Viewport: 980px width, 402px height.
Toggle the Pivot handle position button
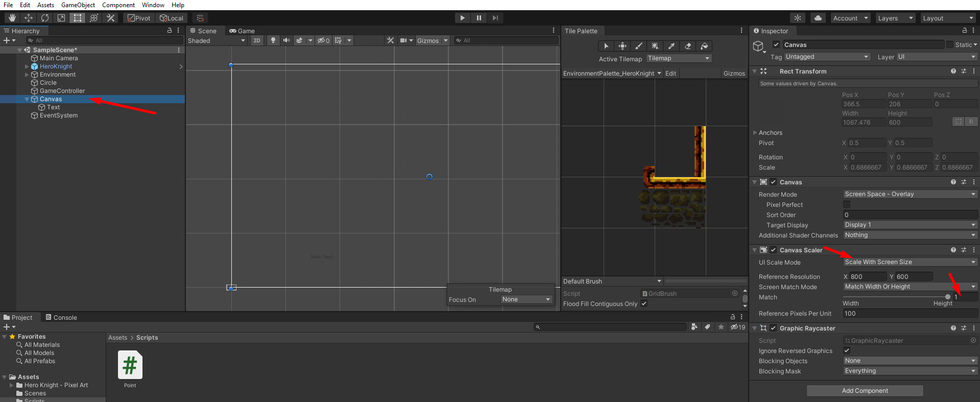point(139,18)
